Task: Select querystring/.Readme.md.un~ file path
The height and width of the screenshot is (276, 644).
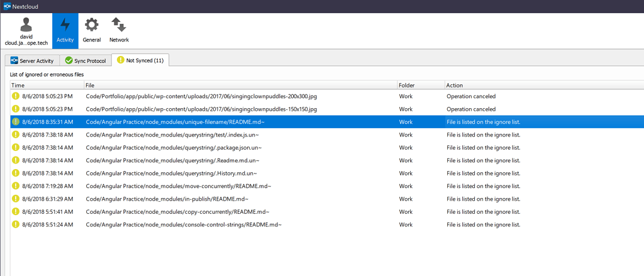Action: [x=172, y=160]
